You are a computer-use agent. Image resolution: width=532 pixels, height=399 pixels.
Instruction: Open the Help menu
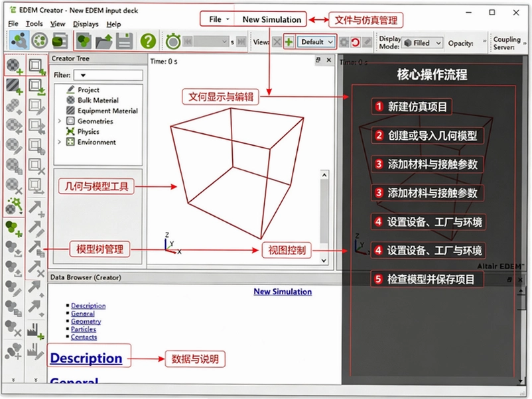[x=113, y=24]
